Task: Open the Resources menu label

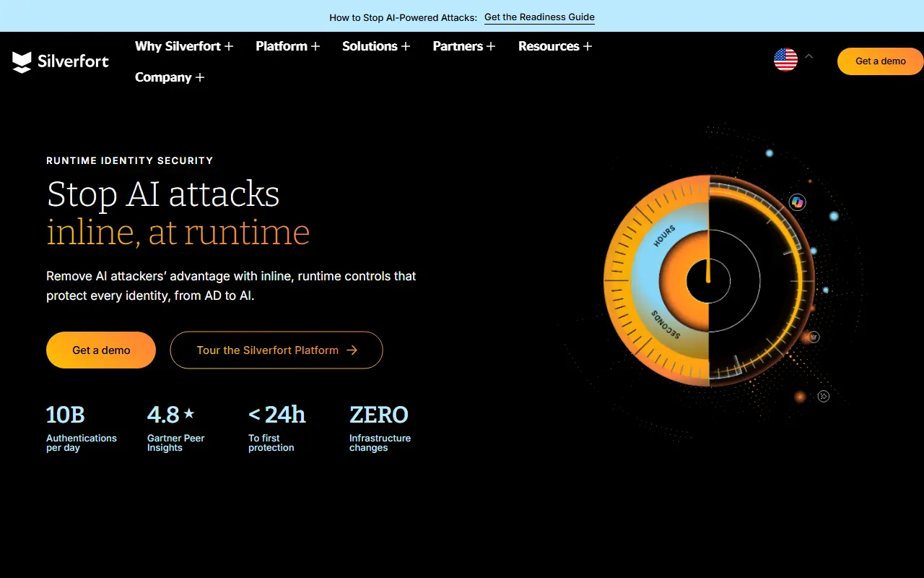Action: click(549, 46)
